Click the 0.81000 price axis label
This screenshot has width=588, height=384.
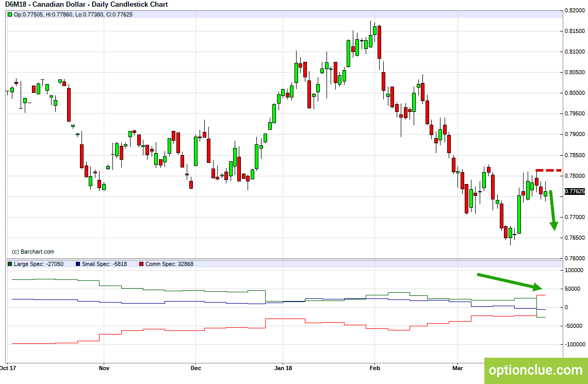[x=575, y=52]
